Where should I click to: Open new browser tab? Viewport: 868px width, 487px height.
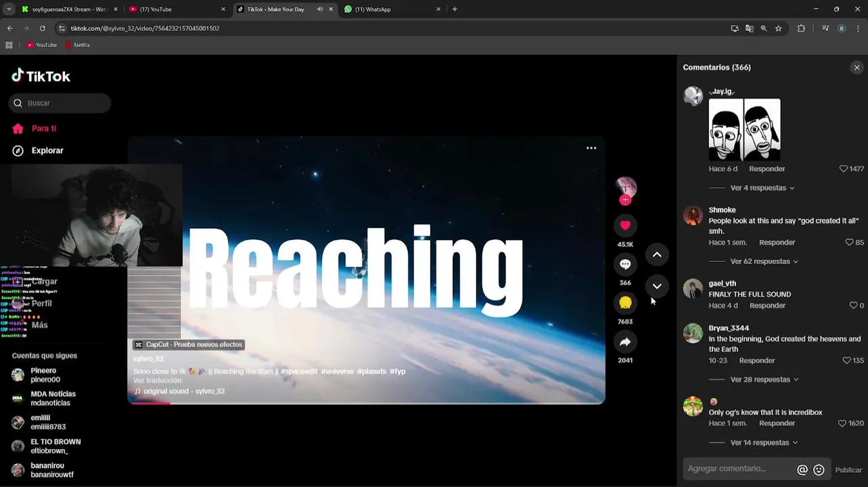pyautogui.click(x=455, y=9)
